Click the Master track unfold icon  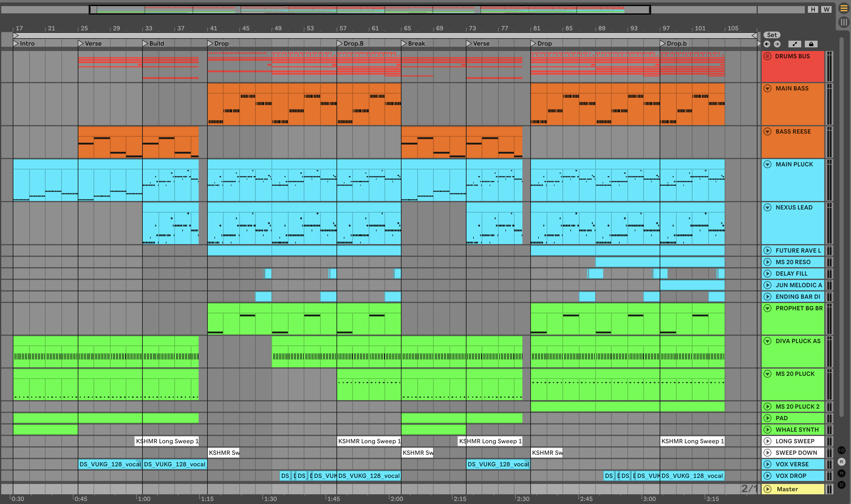767,489
